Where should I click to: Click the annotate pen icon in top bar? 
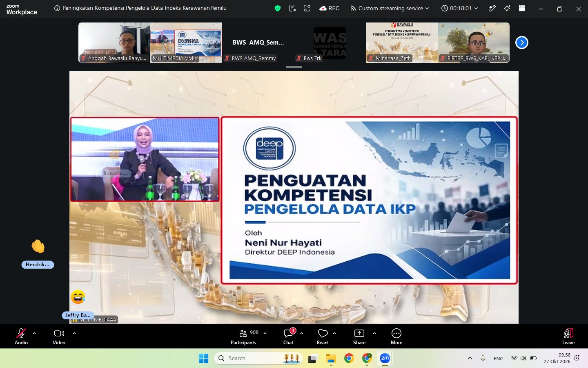492,8
